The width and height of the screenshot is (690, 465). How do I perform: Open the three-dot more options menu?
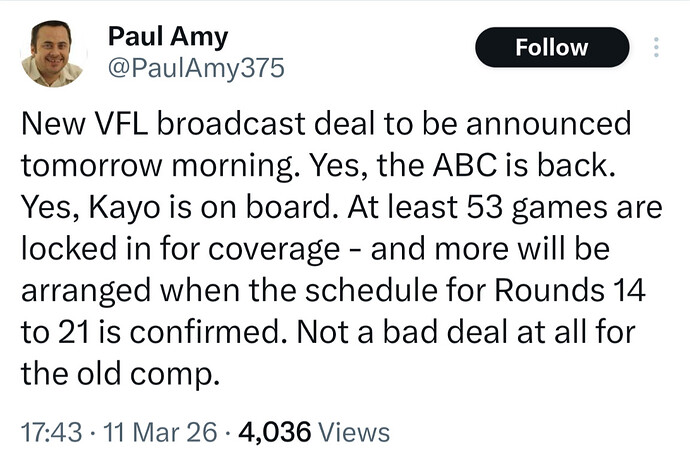click(656, 47)
